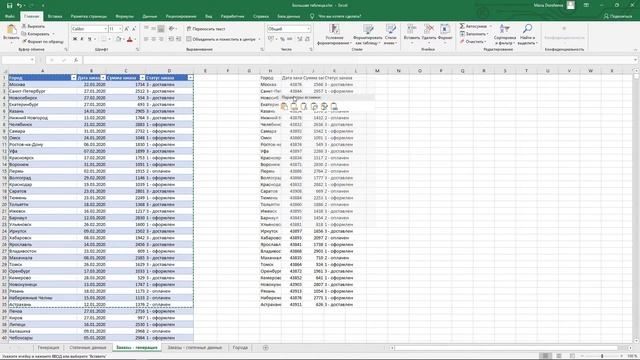Click the Save icon in quick access toolbar
The image size is (640, 360).
coord(9,5)
